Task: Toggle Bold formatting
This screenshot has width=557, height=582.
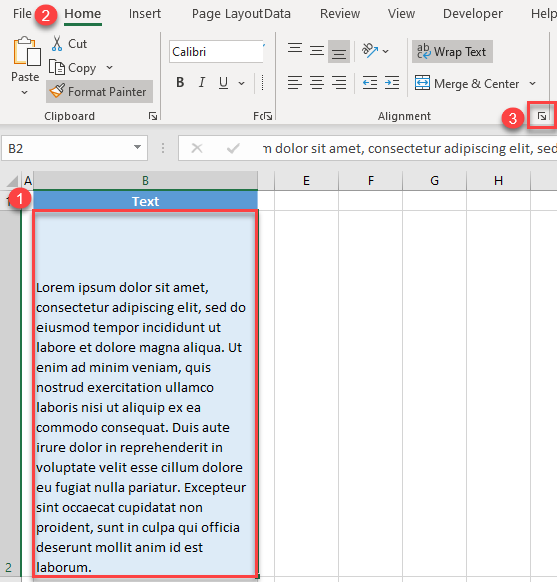Action: (x=180, y=82)
